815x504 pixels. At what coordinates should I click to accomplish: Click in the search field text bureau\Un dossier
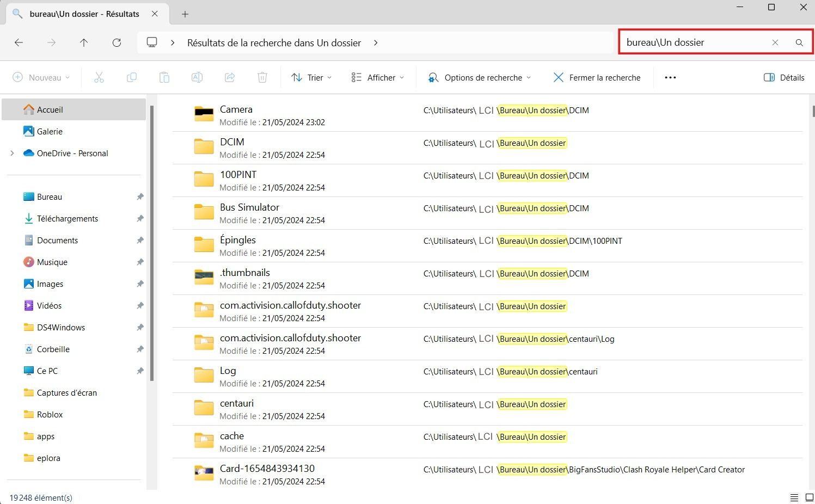pyautogui.click(x=665, y=42)
